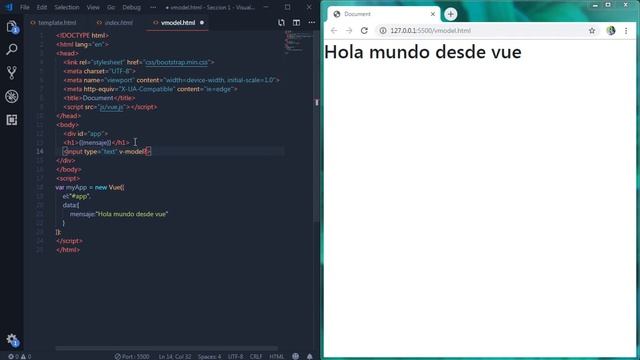The height and width of the screenshot is (360, 640).
Task: Open the editor More Actions ellipsis
Action: tap(311, 23)
